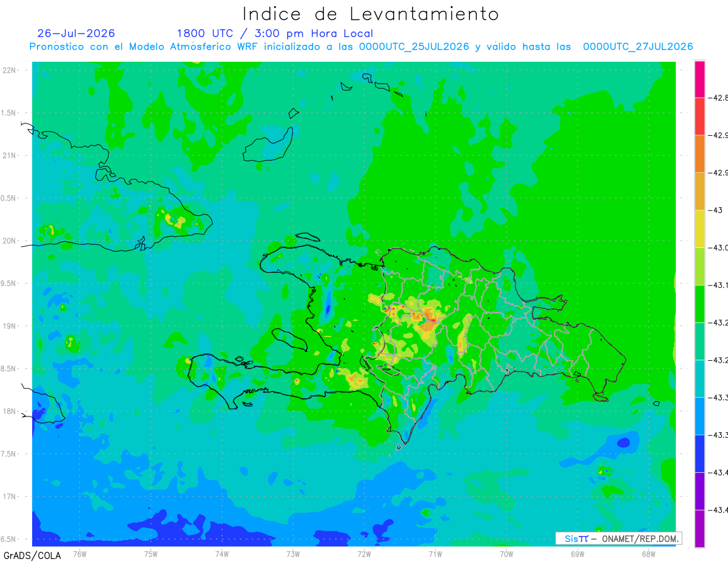Click the -43.0 value on the color scale
Viewport: 728px width, 562px height.
718,247
